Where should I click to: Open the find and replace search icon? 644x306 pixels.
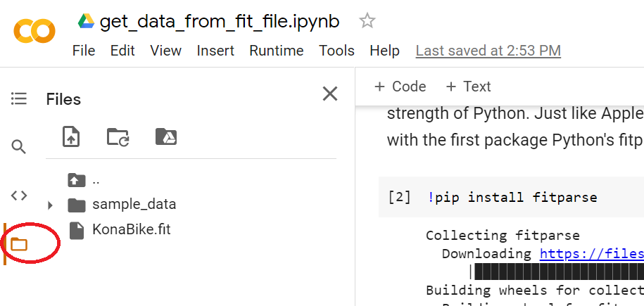[18, 146]
